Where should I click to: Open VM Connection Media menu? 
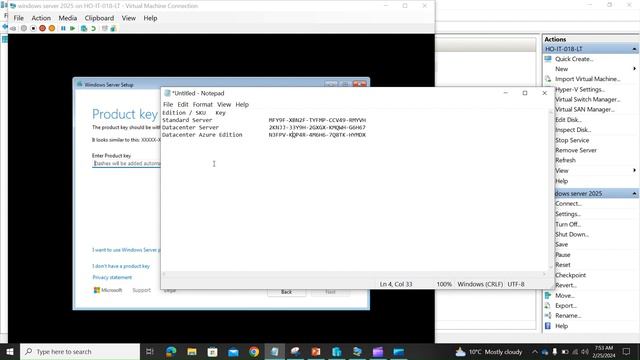pyautogui.click(x=67, y=18)
